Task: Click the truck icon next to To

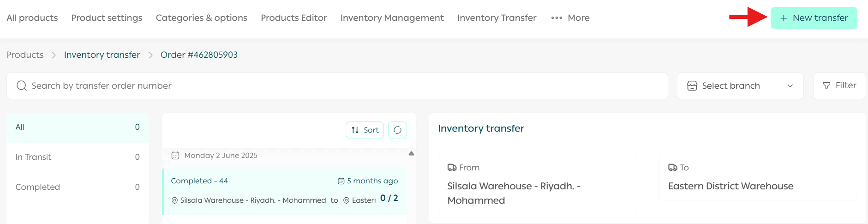Action: (x=672, y=168)
